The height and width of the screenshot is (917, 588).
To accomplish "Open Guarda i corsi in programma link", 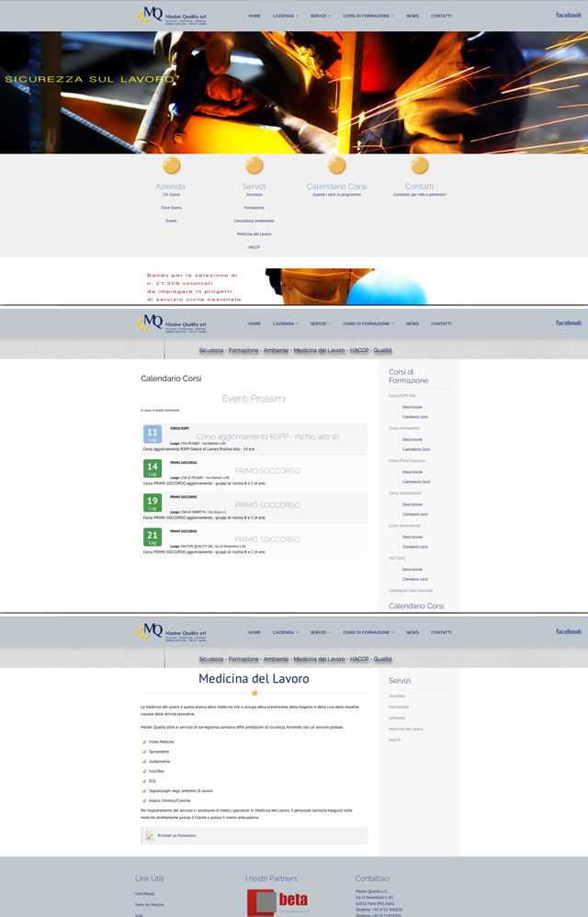I will coord(336,195).
